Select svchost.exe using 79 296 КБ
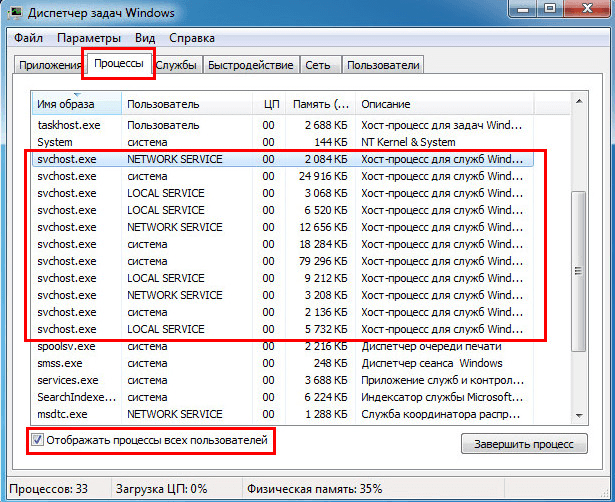Image resolution: width=615 pixels, height=502 pixels. click(x=282, y=261)
